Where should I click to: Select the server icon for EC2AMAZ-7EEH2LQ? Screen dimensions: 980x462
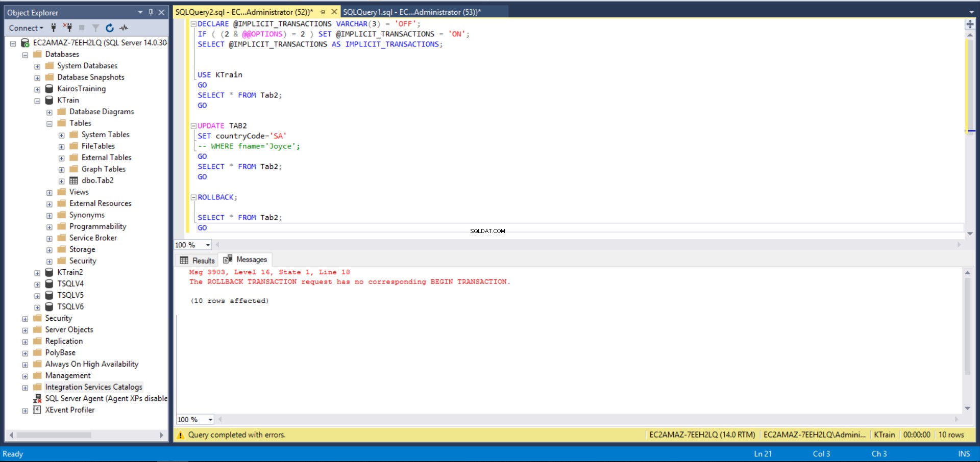tap(24, 43)
